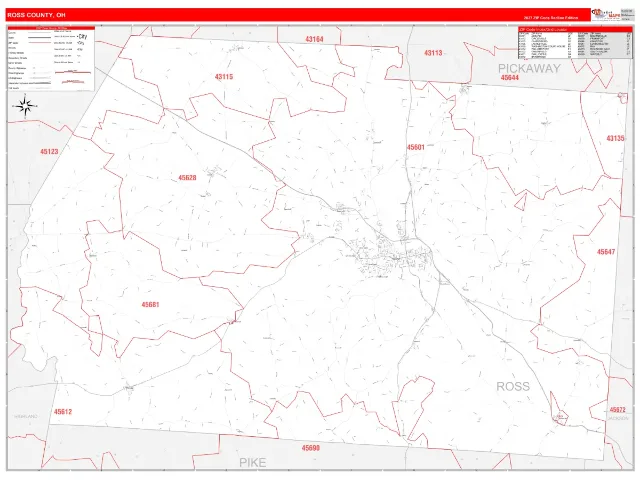Select ZIP code label 45612
This screenshot has height=480, width=640.
click(63, 411)
